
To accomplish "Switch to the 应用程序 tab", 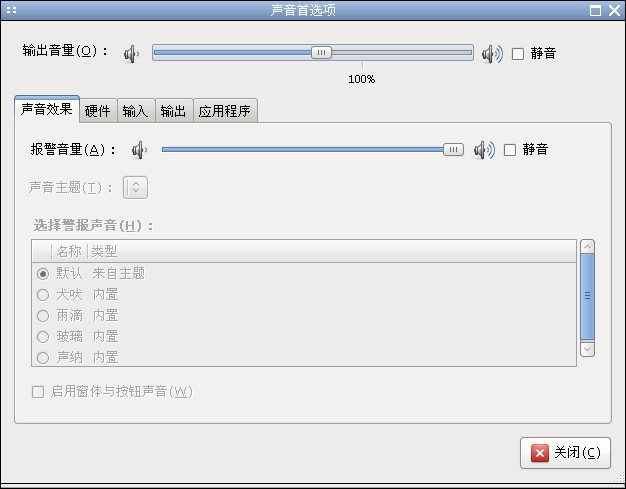I will point(225,111).
